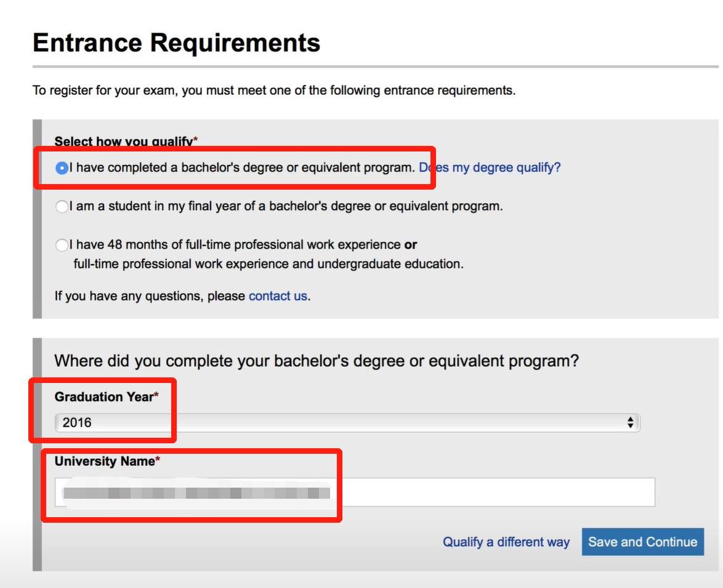Expand the Graduation Year dropdown arrows
This screenshot has width=723, height=588.
[630, 422]
